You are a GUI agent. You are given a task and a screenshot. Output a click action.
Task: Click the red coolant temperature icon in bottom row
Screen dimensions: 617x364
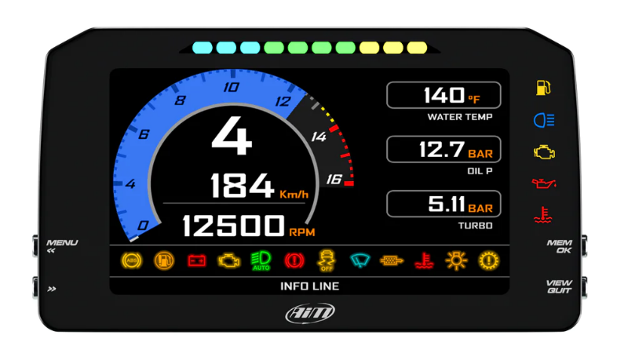pos(423,260)
